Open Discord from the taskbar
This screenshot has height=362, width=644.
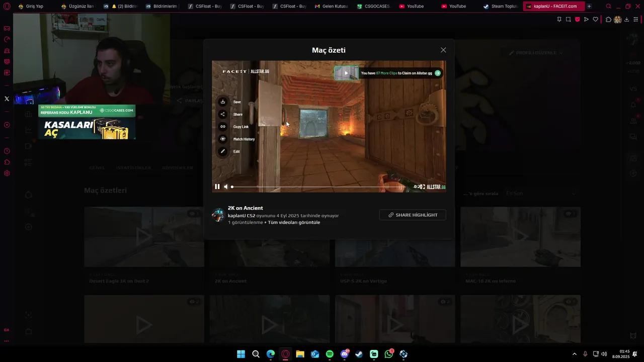345,354
